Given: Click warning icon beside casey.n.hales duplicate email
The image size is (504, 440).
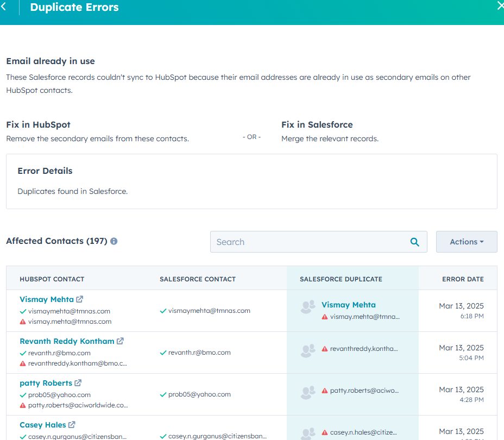Looking at the screenshot, I should coord(325,432).
